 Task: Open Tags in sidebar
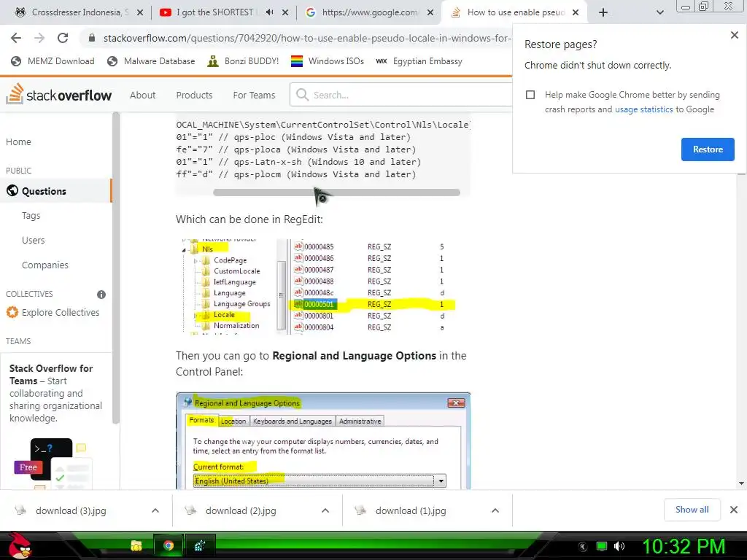click(x=31, y=216)
